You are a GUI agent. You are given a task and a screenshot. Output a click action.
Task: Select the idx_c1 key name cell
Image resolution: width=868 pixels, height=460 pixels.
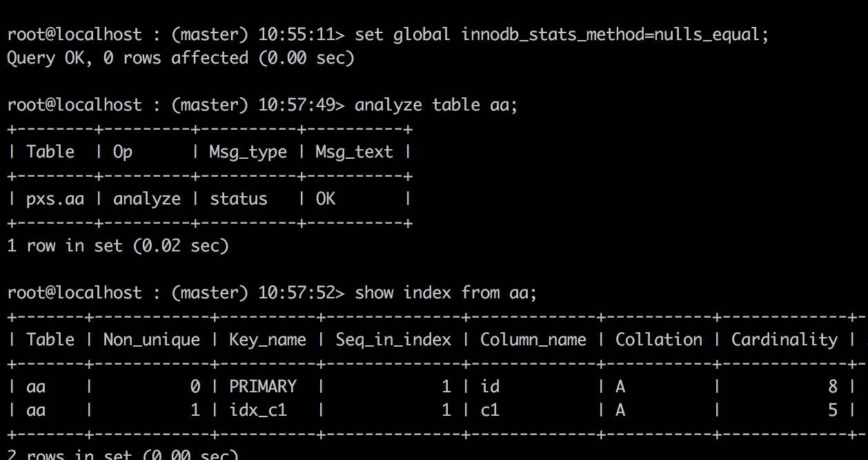point(257,410)
